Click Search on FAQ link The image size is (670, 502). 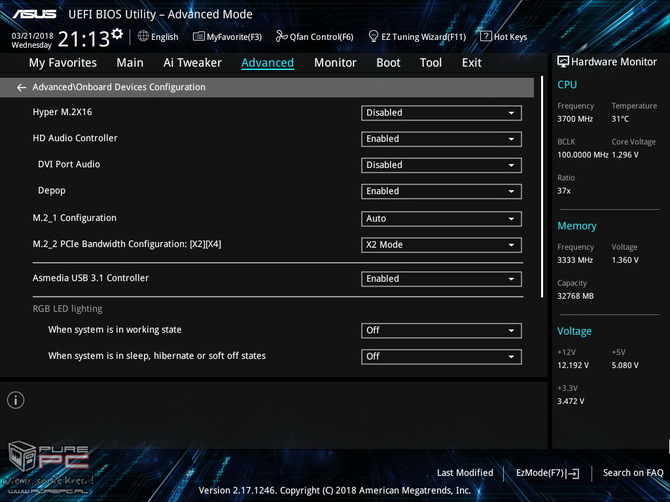coord(633,473)
